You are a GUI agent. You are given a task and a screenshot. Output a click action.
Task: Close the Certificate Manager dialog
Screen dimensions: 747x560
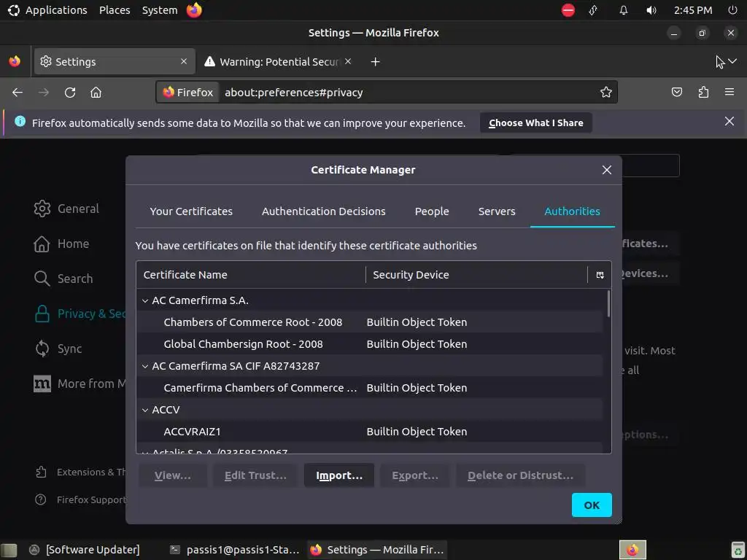click(x=606, y=170)
